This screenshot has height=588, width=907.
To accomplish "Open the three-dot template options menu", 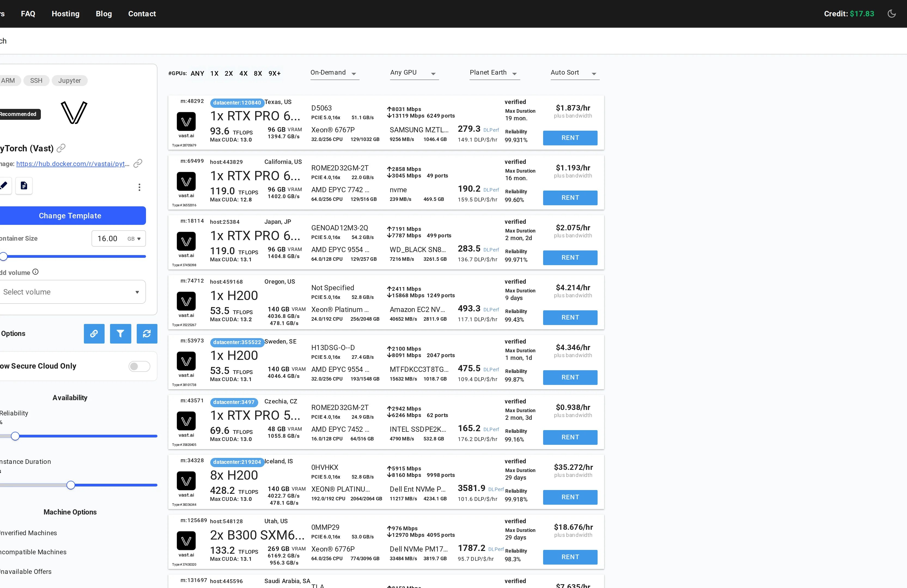I will 139,187.
